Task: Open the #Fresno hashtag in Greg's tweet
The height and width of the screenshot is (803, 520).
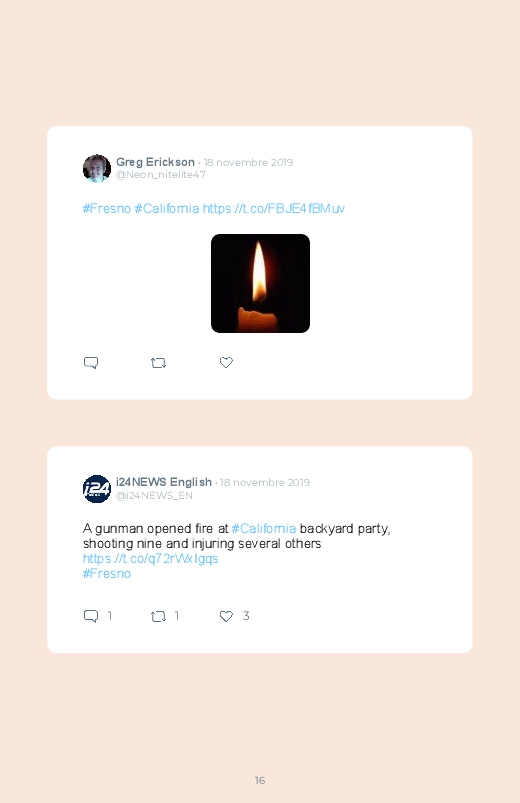Action: (107, 208)
